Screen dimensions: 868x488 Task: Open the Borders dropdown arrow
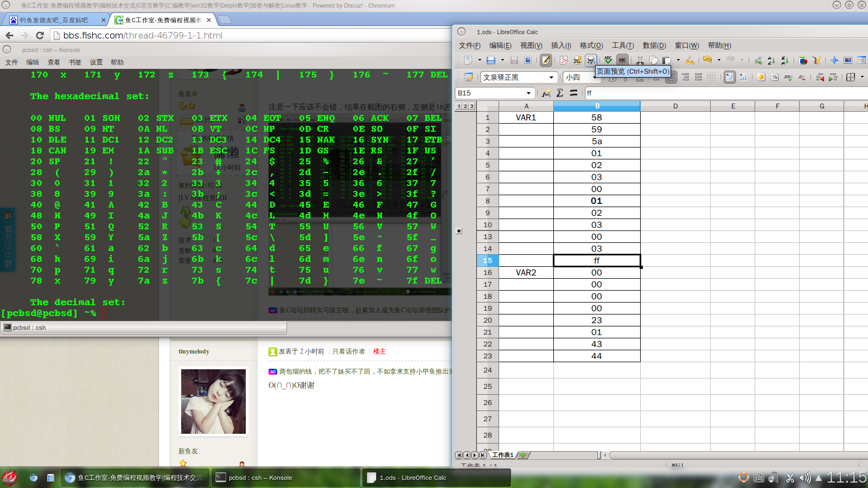(x=862, y=77)
